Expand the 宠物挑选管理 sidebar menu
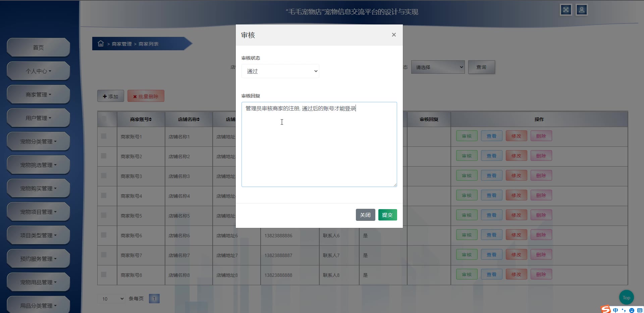This screenshot has height=313, width=644. [x=38, y=165]
